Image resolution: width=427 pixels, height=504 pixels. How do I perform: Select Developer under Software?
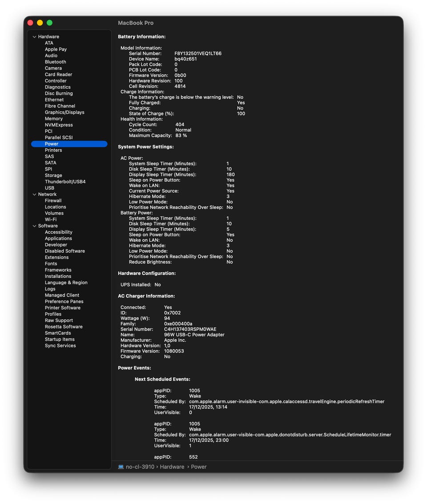tap(56, 245)
